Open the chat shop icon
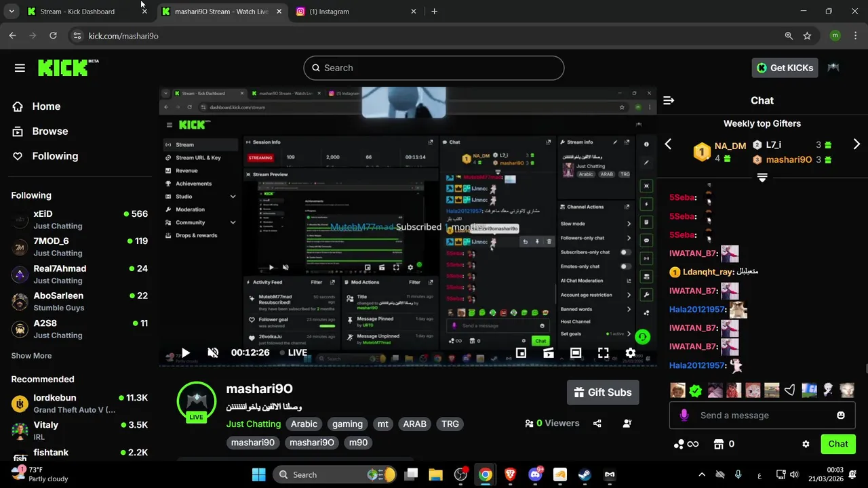Screen dimensions: 868x488 coord(719,444)
